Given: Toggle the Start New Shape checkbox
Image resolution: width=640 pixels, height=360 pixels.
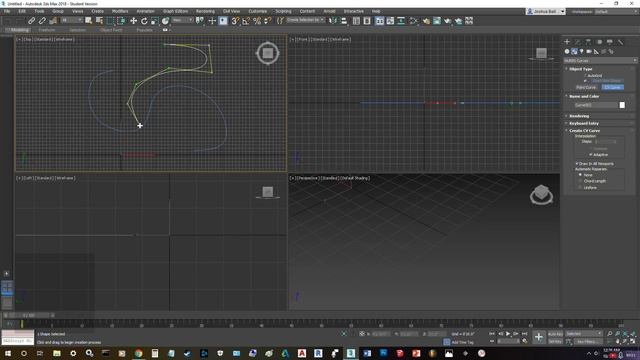Looking at the screenshot, I should coord(585,81).
